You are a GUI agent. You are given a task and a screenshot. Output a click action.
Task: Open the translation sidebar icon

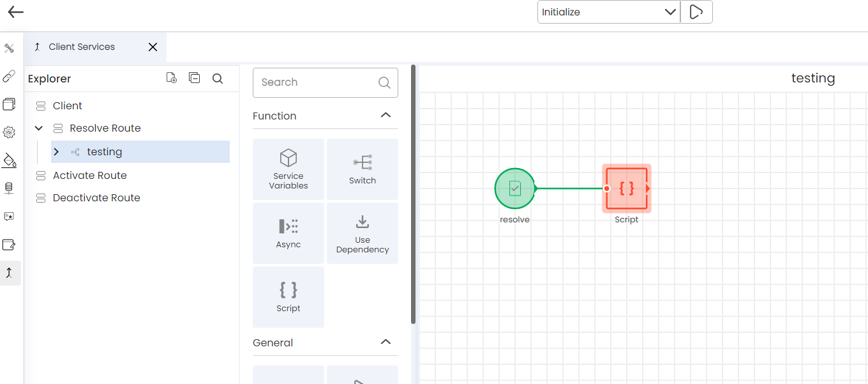click(10, 217)
